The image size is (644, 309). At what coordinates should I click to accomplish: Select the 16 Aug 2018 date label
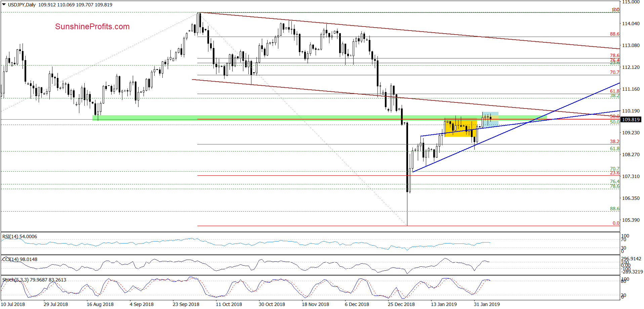(100, 304)
